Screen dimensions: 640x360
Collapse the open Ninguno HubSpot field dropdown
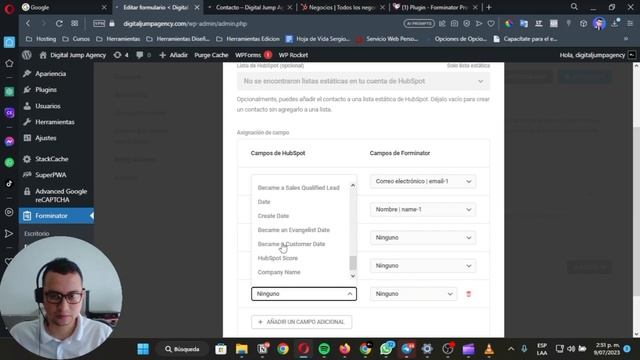click(x=304, y=294)
